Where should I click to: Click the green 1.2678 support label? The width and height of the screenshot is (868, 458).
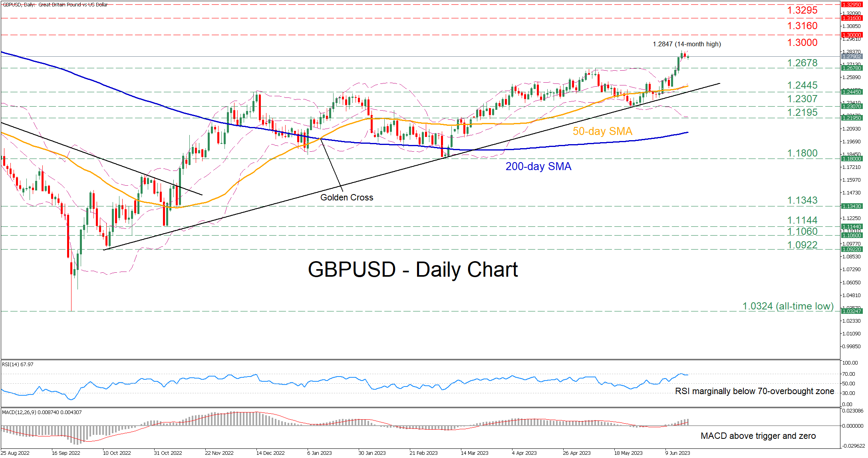[802, 63]
